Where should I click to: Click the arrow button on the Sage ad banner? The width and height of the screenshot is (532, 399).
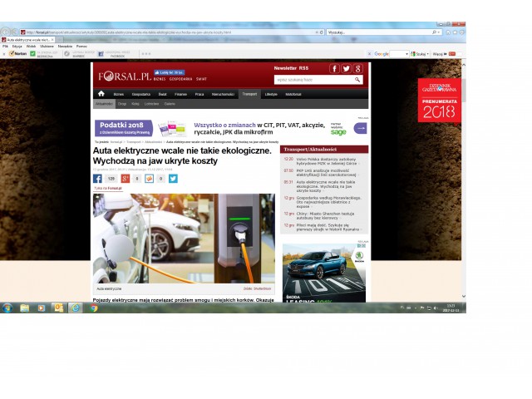tap(359, 128)
